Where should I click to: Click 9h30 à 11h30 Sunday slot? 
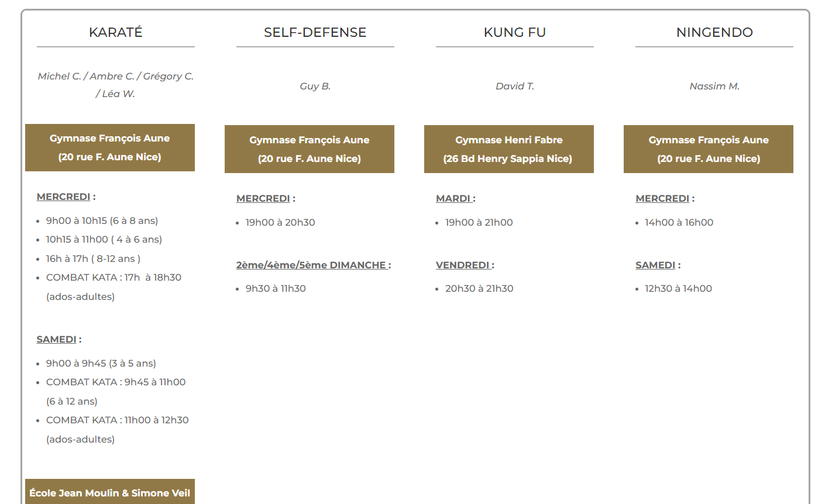276,289
